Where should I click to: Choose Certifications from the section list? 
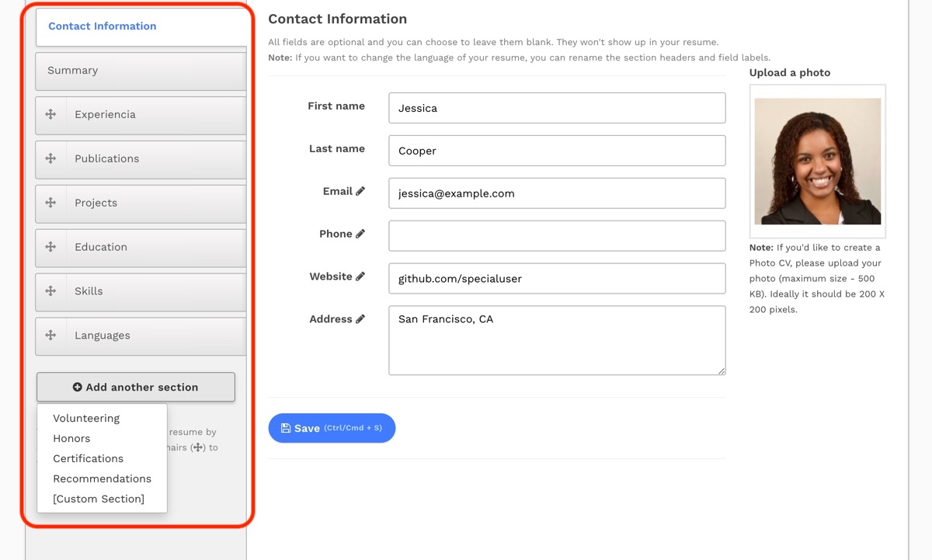(88, 458)
